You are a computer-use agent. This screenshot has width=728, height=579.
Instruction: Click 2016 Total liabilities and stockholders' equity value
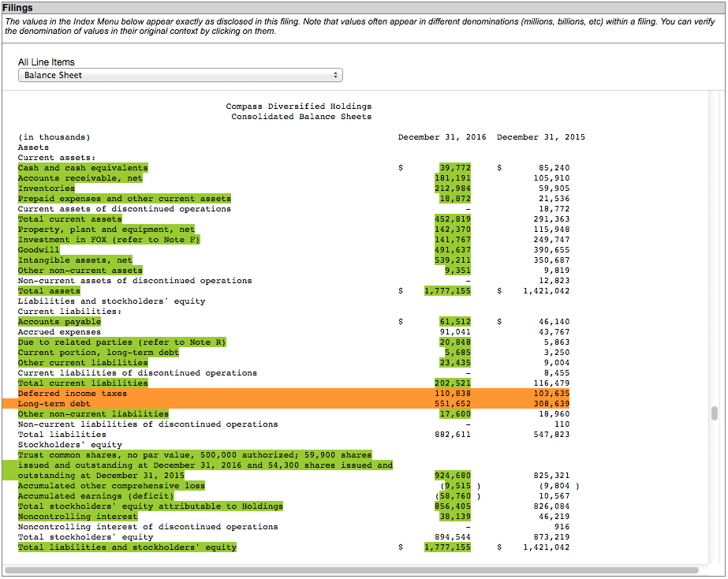[x=447, y=547]
